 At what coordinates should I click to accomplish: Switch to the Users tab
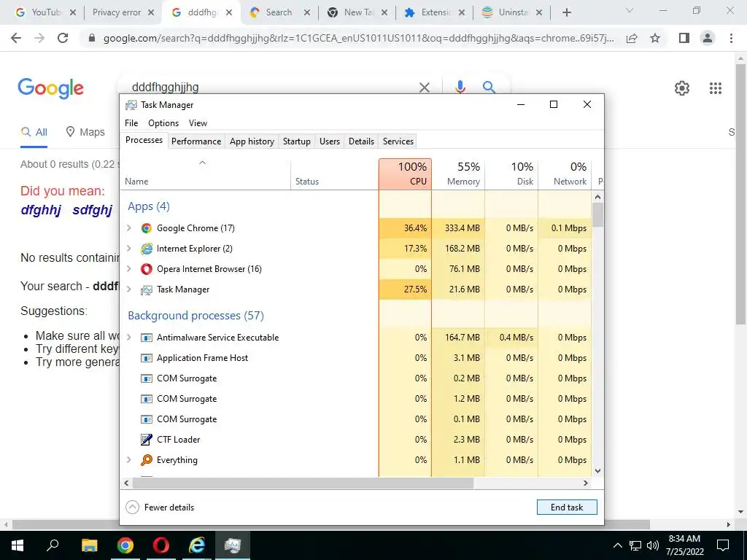330,141
